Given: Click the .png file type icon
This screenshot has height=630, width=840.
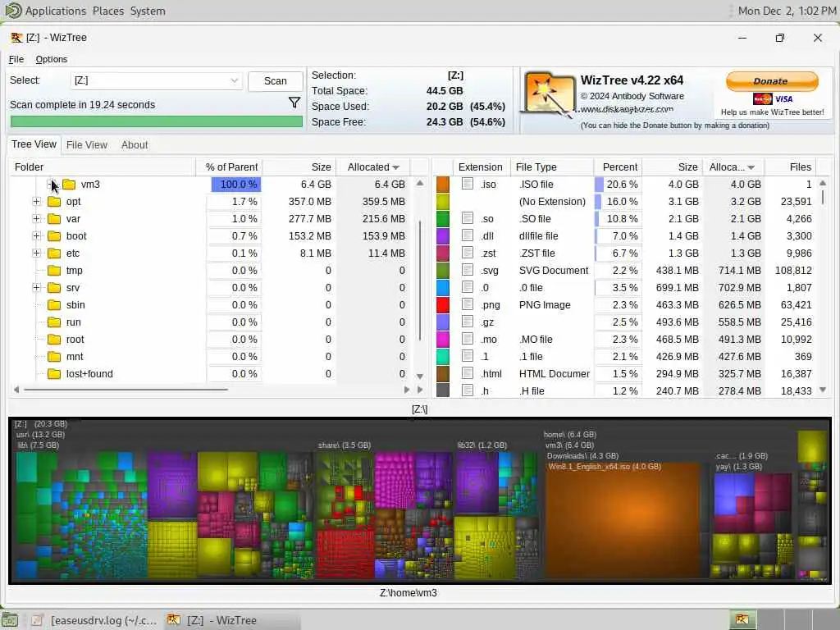Looking at the screenshot, I should [x=468, y=304].
